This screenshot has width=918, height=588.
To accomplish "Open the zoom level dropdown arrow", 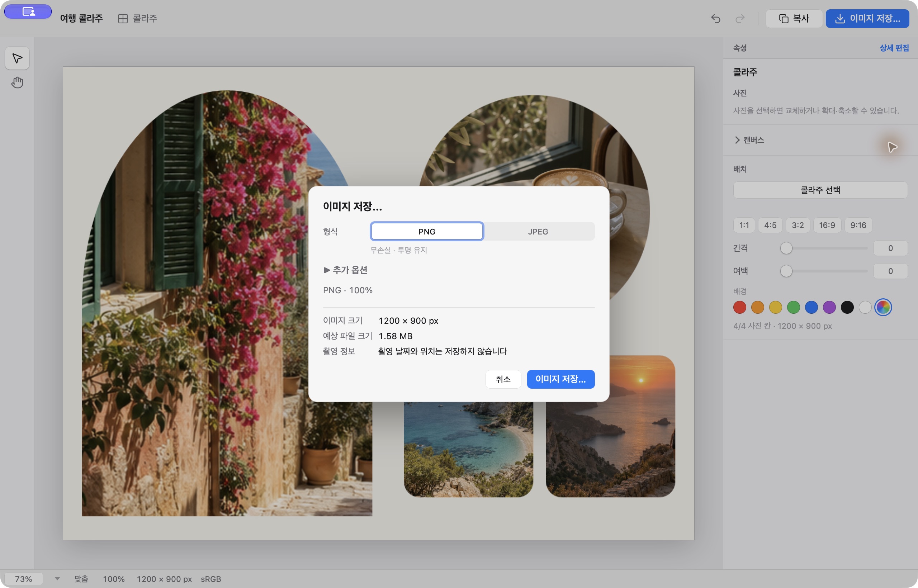I will pyautogui.click(x=57, y=578).
